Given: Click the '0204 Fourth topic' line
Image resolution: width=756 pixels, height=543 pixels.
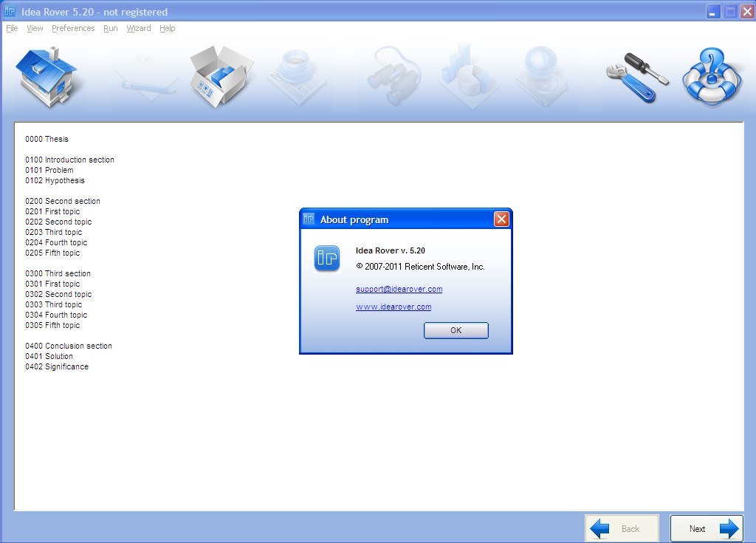Looking at the screenshot, I should [56, 242].
